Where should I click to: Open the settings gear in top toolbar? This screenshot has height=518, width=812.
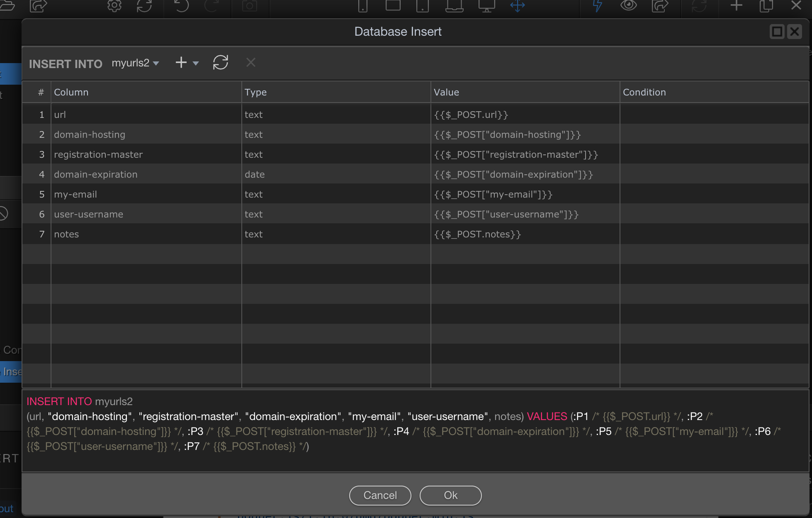tap(114, 6)
